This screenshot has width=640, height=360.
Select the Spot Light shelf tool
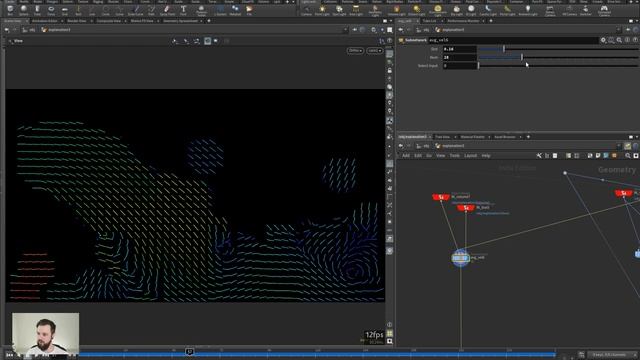click(339, 10)
